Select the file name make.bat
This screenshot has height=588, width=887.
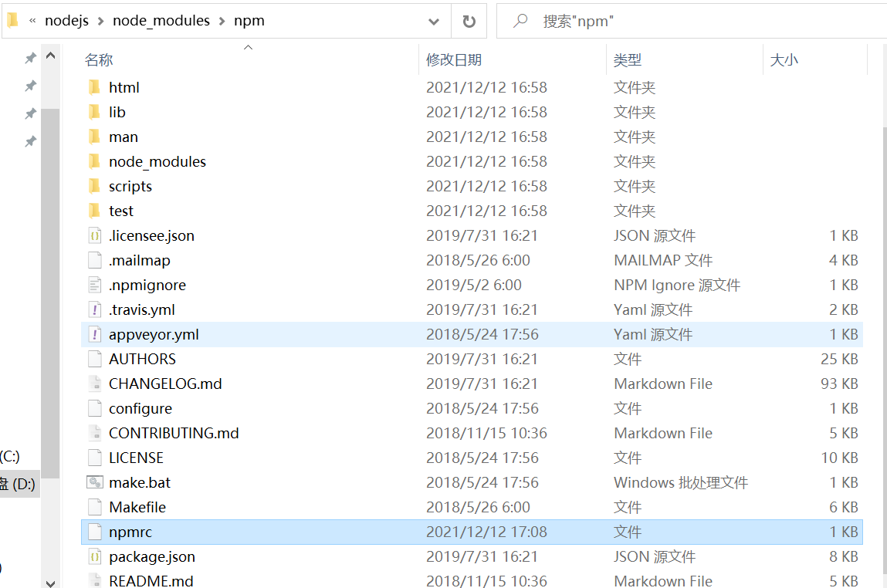coord(140,482)
